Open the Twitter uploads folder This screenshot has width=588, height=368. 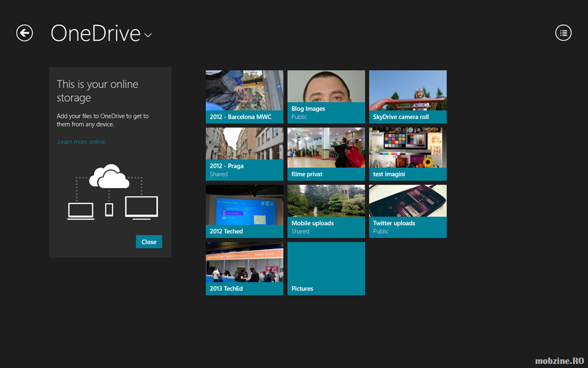pyautogui.click(x=408, y=212)
